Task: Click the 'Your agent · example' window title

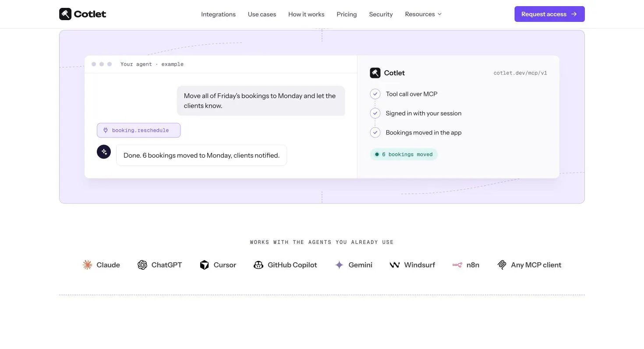Action: [152, 64]
